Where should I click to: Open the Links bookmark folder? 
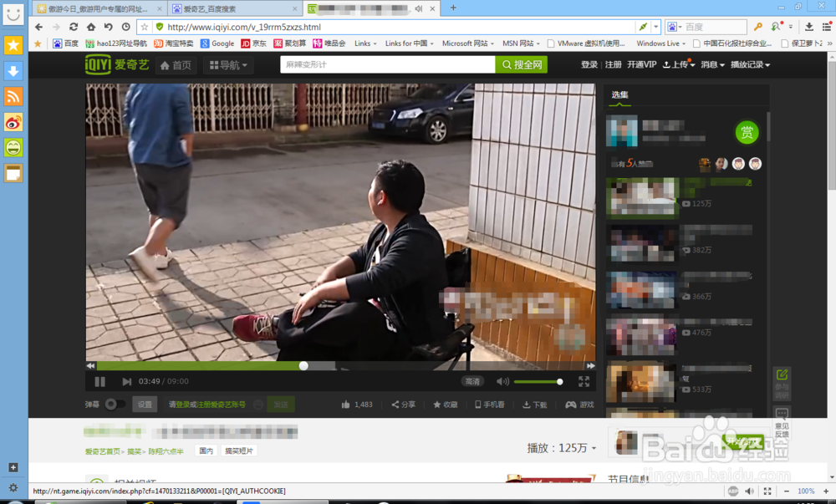pos(365,43)
